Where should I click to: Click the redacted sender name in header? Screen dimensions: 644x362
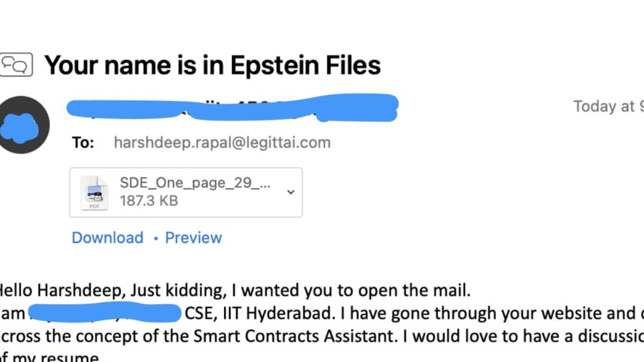coord(232,107)
